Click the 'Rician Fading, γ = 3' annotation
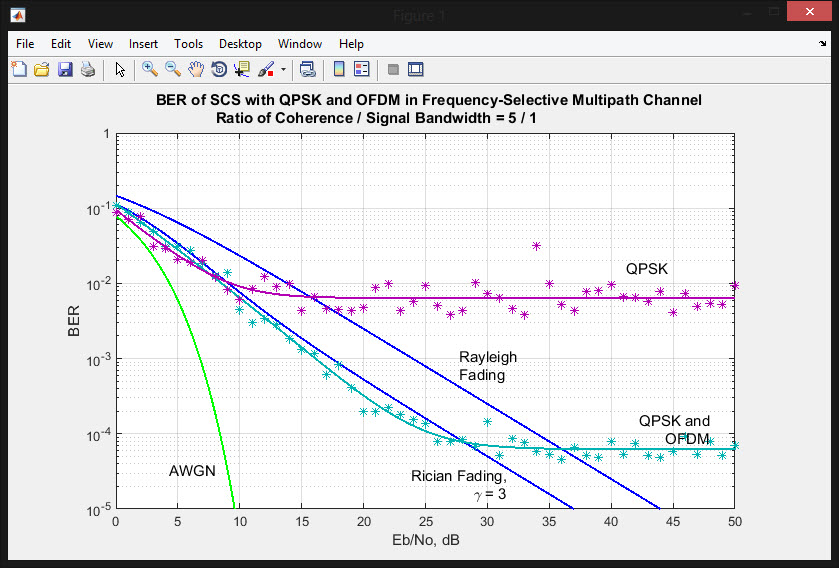 pos(459,485)
